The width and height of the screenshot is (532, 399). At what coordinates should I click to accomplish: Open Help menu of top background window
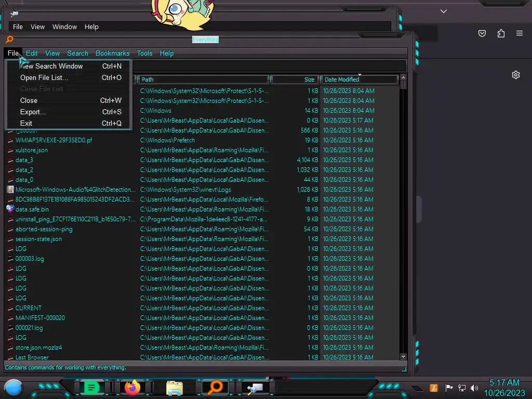coord(91,27)
